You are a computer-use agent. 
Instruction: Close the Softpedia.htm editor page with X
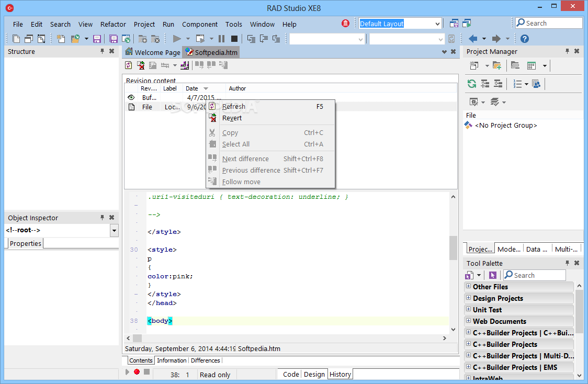point(454,52)
